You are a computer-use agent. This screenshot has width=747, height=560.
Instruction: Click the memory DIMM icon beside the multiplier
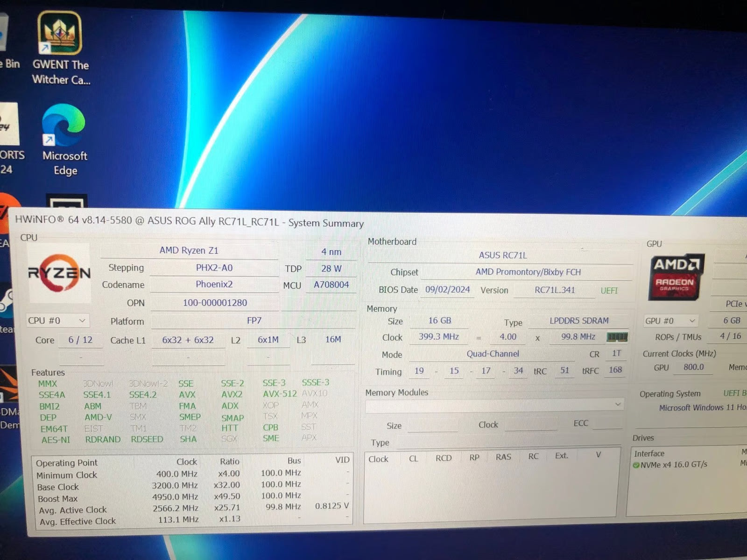(x=617, y=336)
